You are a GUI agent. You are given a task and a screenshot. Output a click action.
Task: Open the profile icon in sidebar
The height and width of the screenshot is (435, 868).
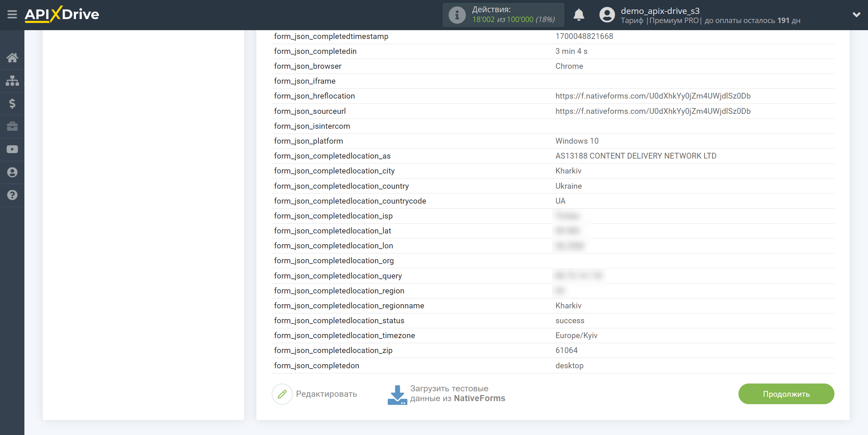point(12,172)
